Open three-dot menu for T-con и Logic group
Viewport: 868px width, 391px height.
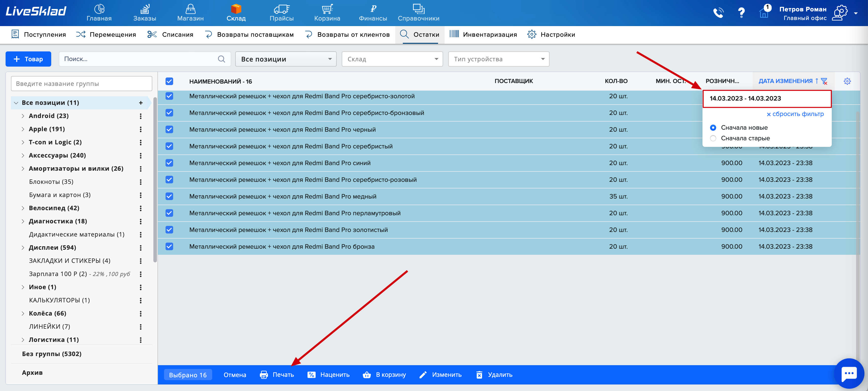click(140, 142)
